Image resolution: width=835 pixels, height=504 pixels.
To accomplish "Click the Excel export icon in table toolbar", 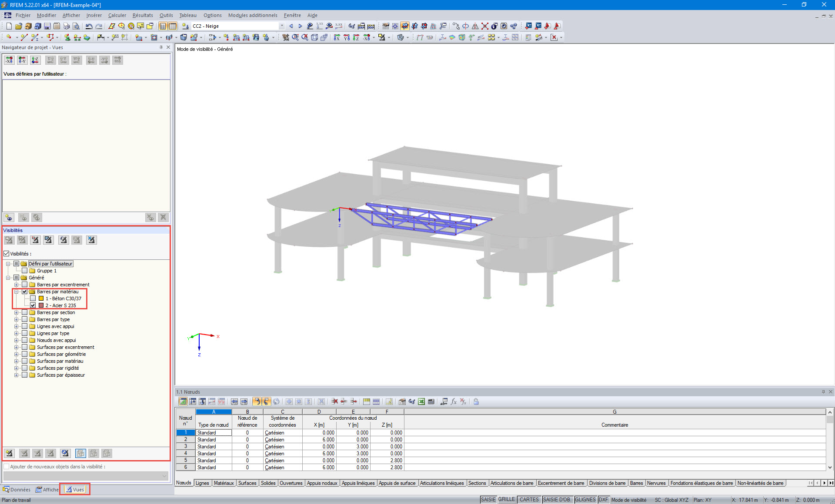I will click(421, 401).
